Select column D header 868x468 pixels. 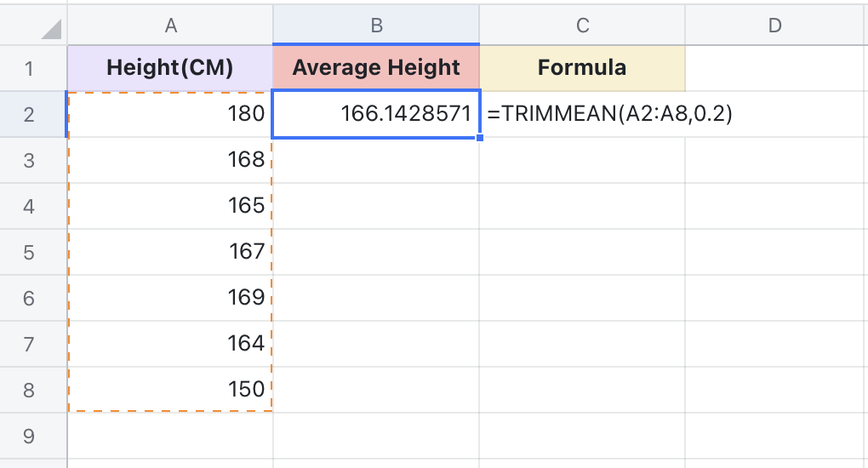click(x=774, y=26)
